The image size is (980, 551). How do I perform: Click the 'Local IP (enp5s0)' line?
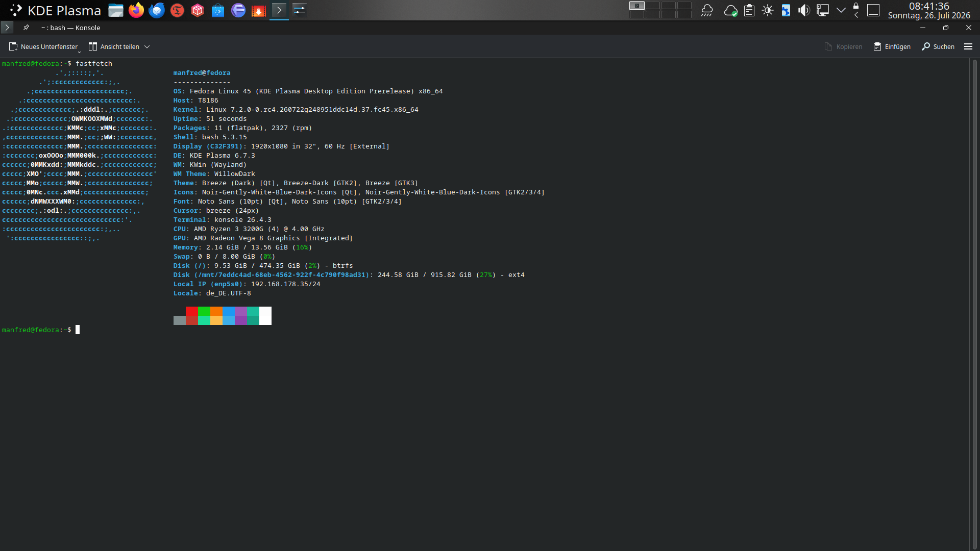(x=247, y=284)
